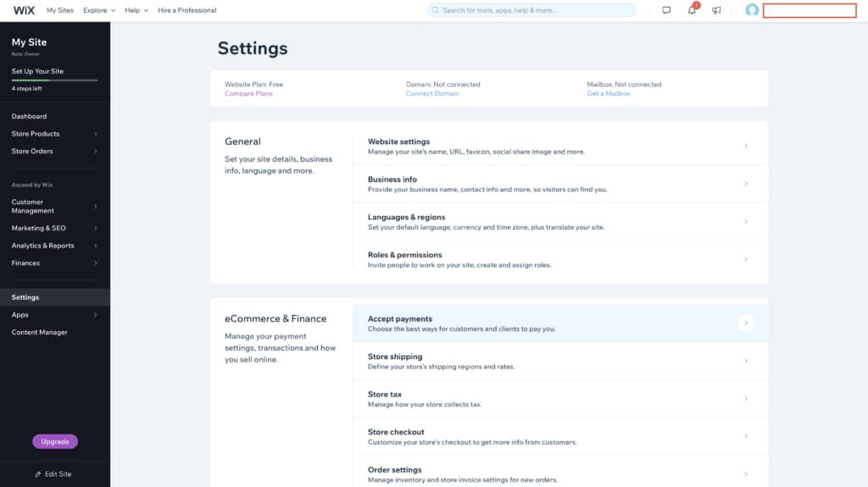Image resolution: width=868 pixels, height=487 pixels.
Task: Click the purple Upgrade button
Action: click(x=55, y=441)
